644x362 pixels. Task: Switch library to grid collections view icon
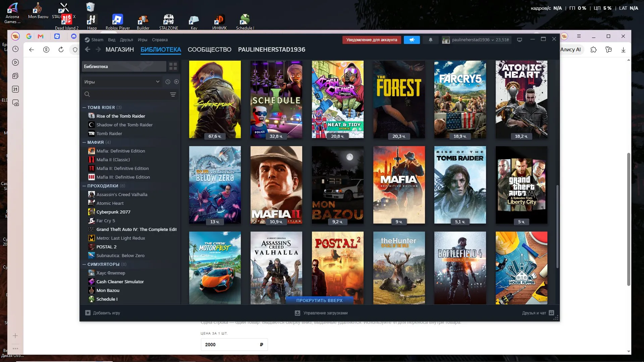pyautogui.click(x=173, y=66)
